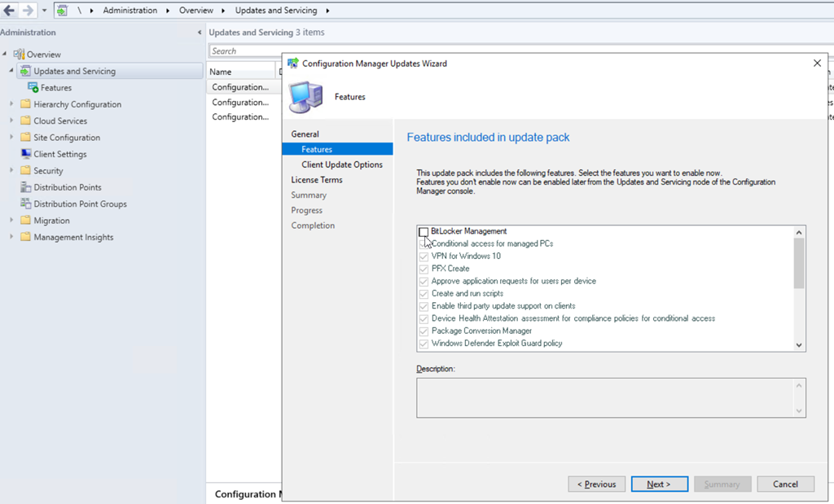The image size is (834, 504).
Task: Open the breadcrumb arrow after Updates and Servicing
Action: pyautogui.click(x=327, y=11)
